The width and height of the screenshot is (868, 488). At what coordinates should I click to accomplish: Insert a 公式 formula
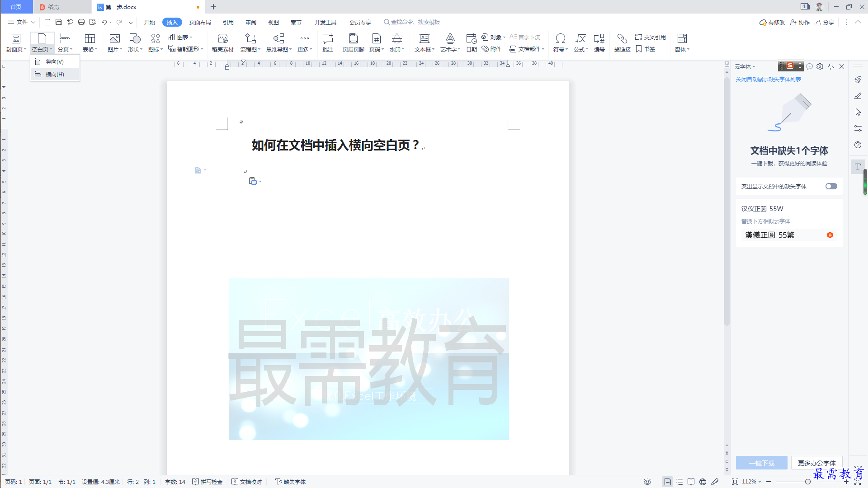click(x=581, y=43)
